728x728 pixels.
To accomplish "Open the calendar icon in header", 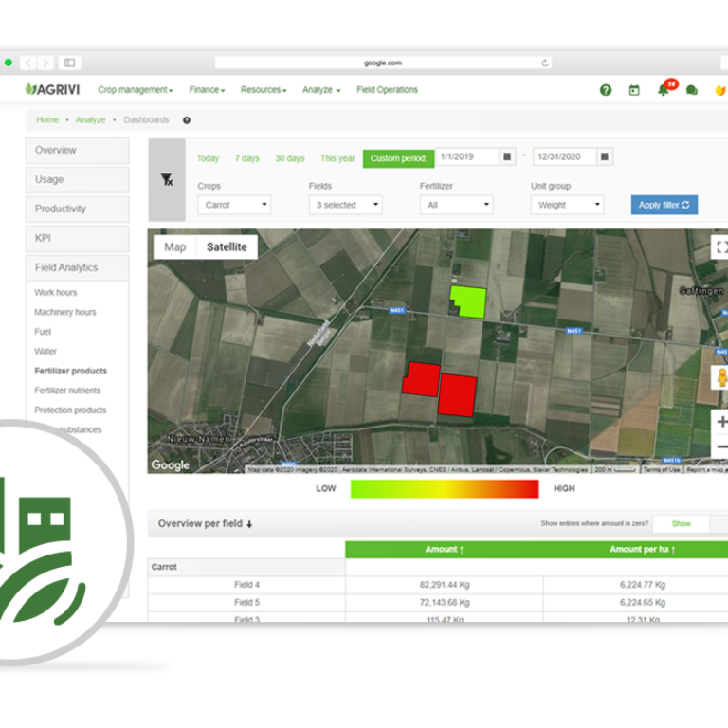I will [634, 90].
